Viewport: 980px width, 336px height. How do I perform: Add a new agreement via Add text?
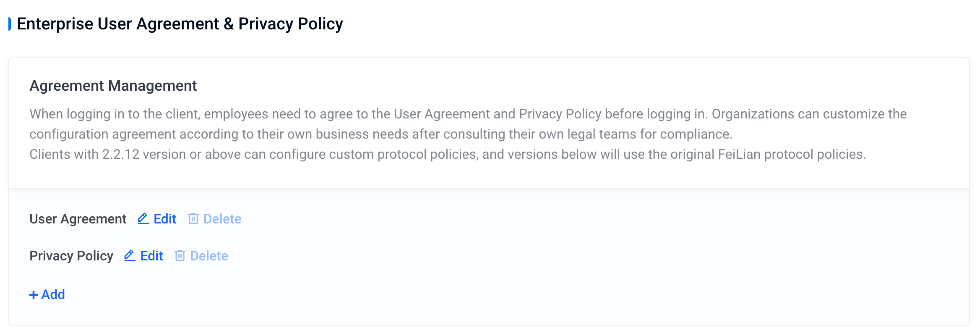tap(53, 294)
